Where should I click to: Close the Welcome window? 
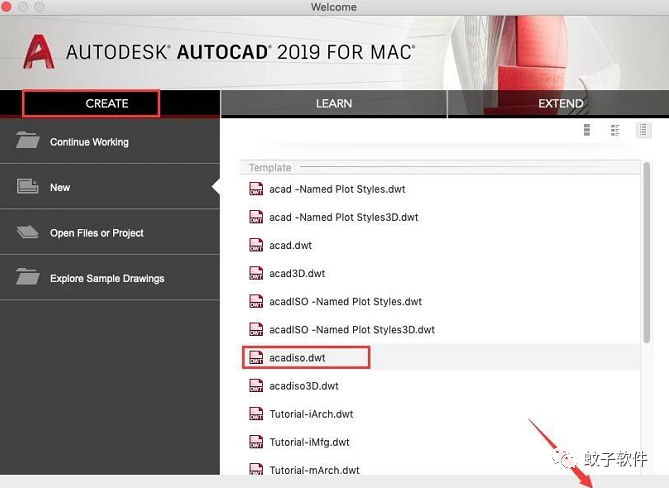tap(6, 6)
